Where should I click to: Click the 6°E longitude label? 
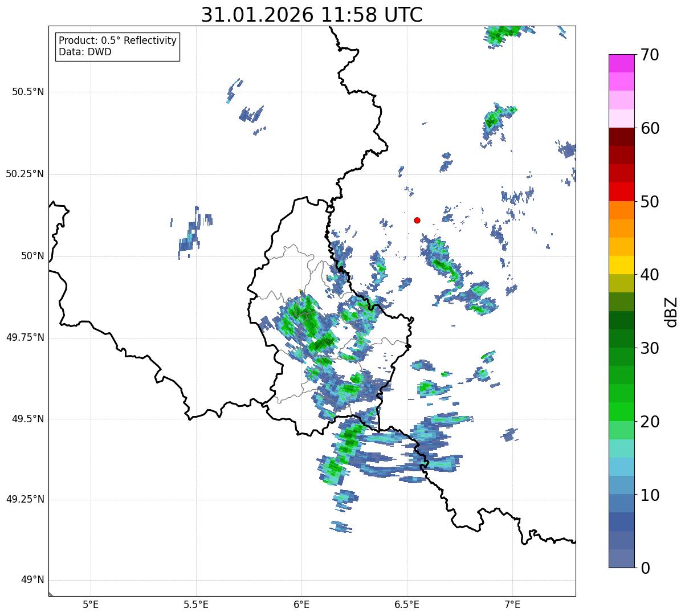click(301, 604)
